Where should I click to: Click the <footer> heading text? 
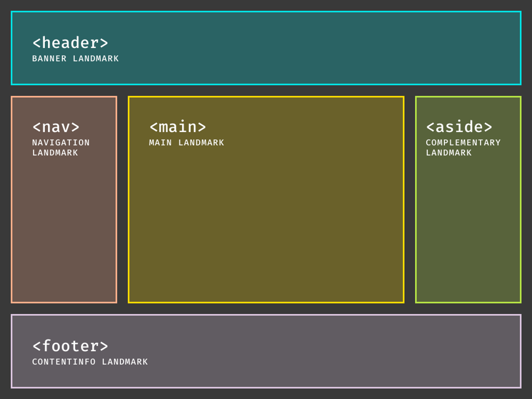pyautogui.click(x=70, y=346)
